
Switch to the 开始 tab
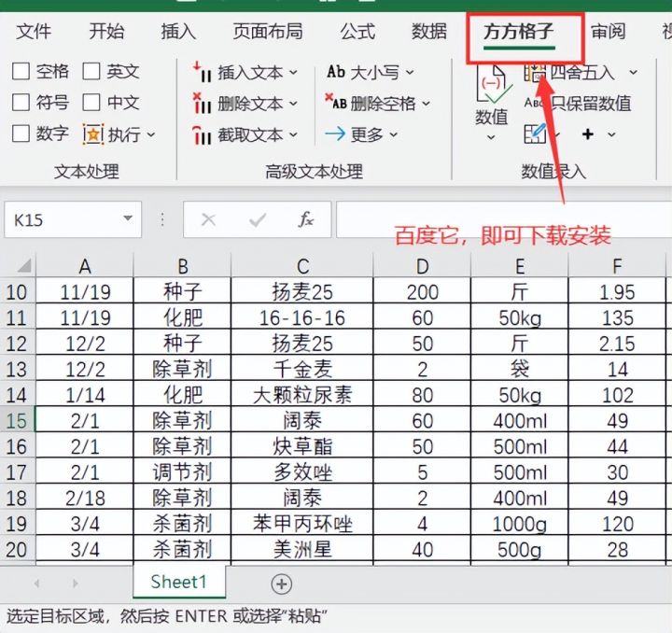[106, 32]
